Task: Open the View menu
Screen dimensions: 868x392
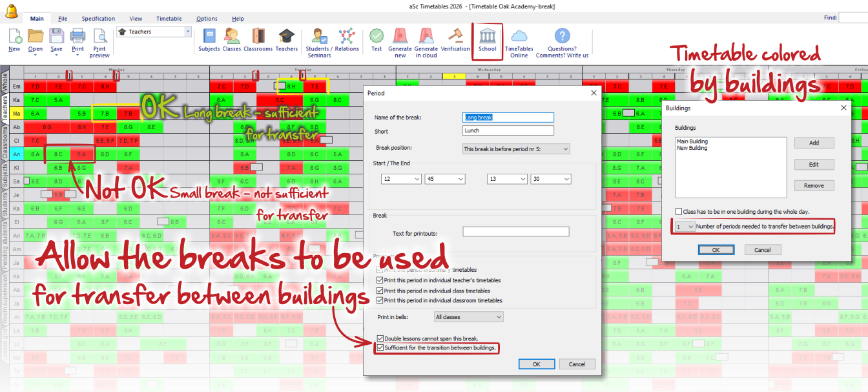Action: (x=136, y=19)
